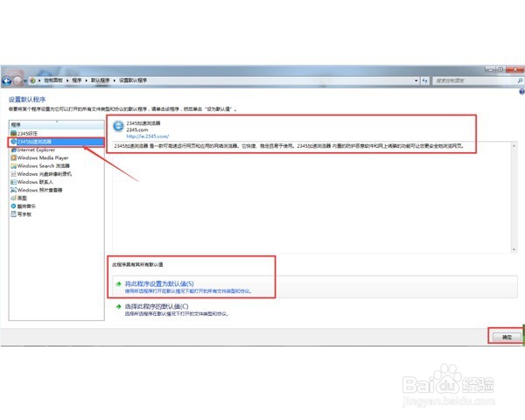This screenshot has width=525, height=420.
Task: Select Windows 联系人 in the list
Action: (x=57, y=182)
